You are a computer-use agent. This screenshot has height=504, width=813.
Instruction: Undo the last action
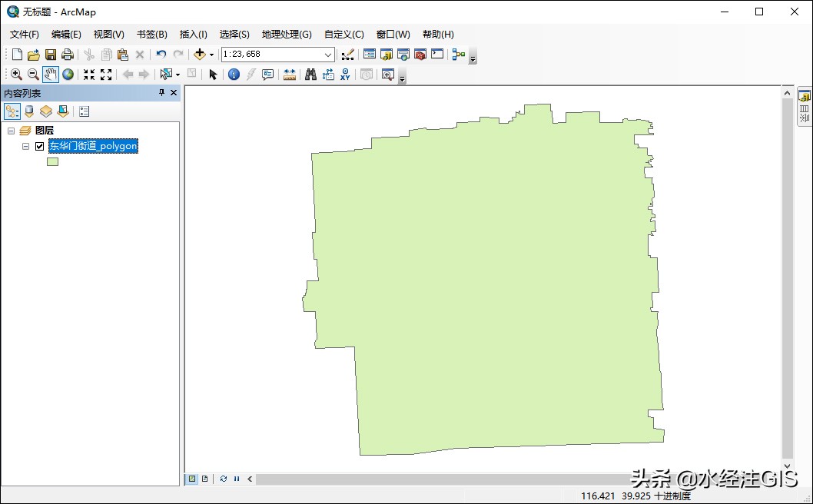[161, 55]
